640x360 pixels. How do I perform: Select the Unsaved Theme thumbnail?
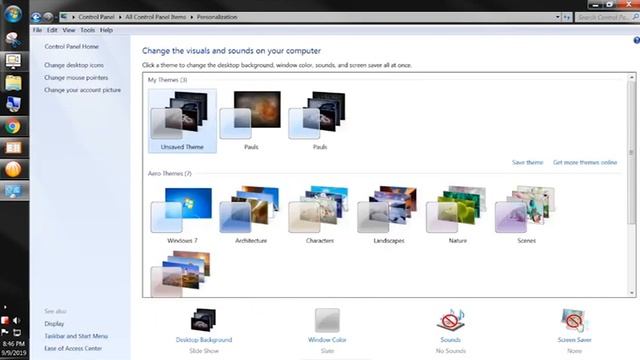pos(182,121)
